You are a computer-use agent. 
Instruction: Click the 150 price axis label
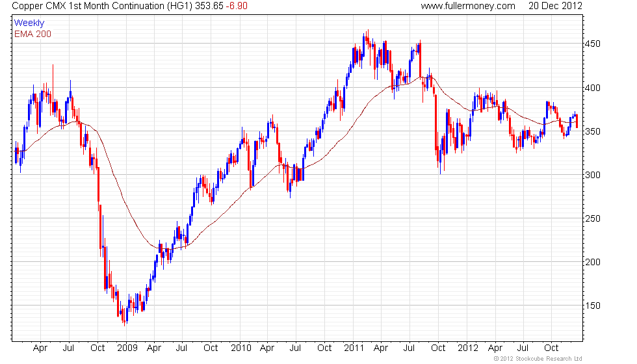(592, 305)
